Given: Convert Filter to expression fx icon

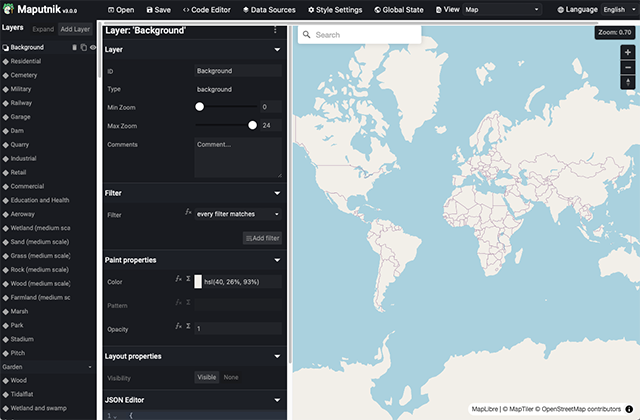Looking at the screenshot, I should (188, 211).
